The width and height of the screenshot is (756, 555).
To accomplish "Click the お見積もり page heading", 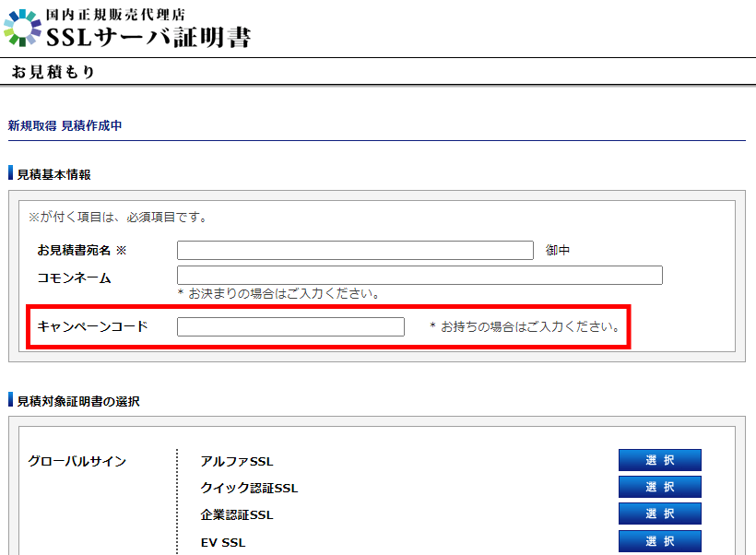I will 53,72.
